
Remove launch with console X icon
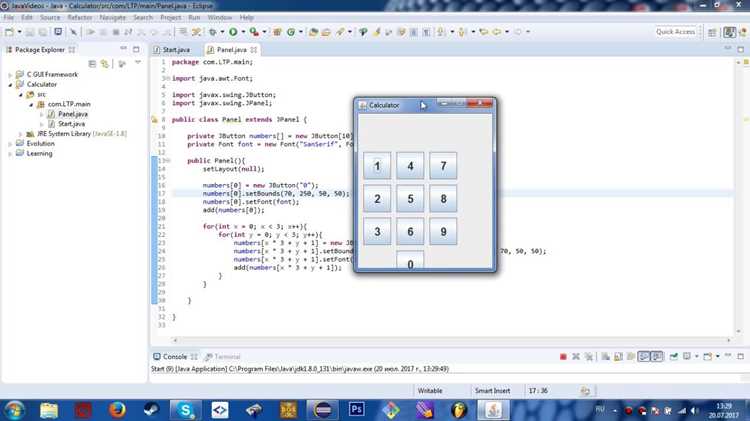pos(576,356)
